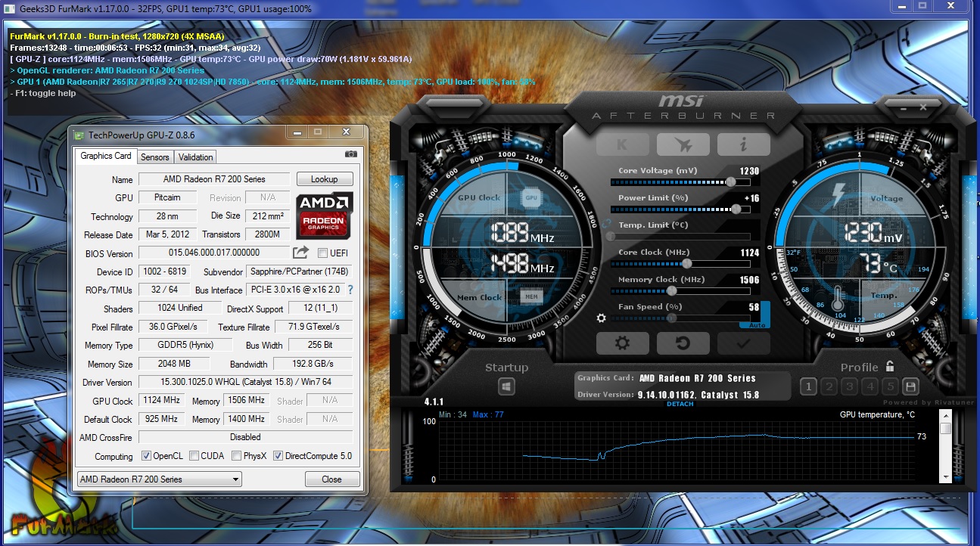Click the Profile padlock icon in Afterburner
980x546 pixels.
click(890, 367)
